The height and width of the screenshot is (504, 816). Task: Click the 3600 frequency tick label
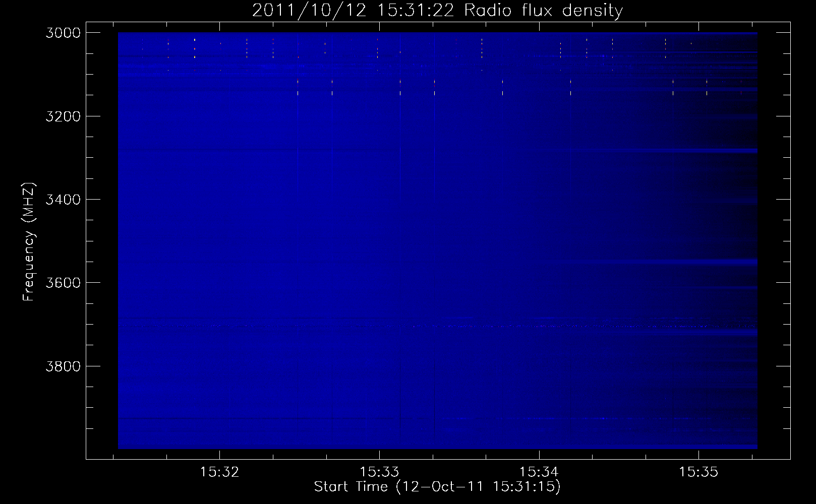63,283
